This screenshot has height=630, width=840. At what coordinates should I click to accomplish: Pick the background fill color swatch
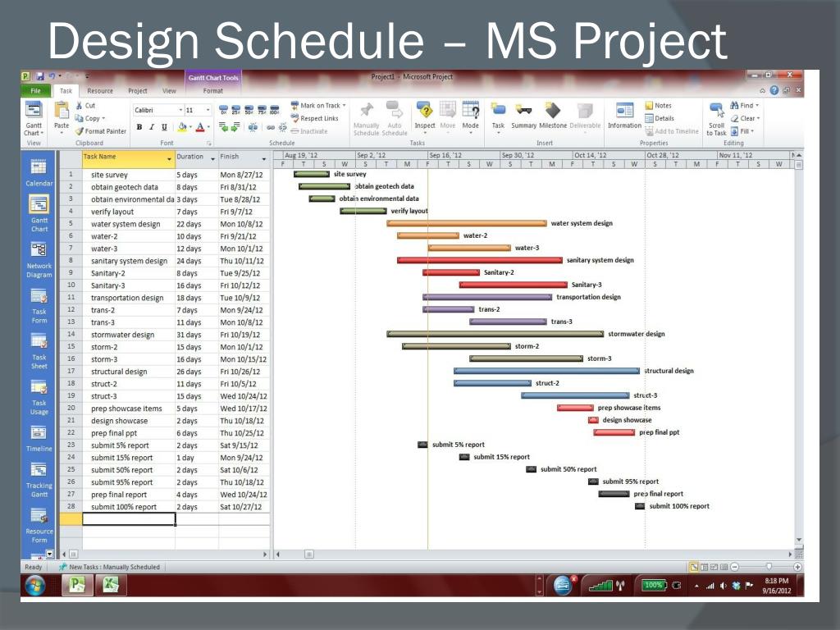coord(183,127)
